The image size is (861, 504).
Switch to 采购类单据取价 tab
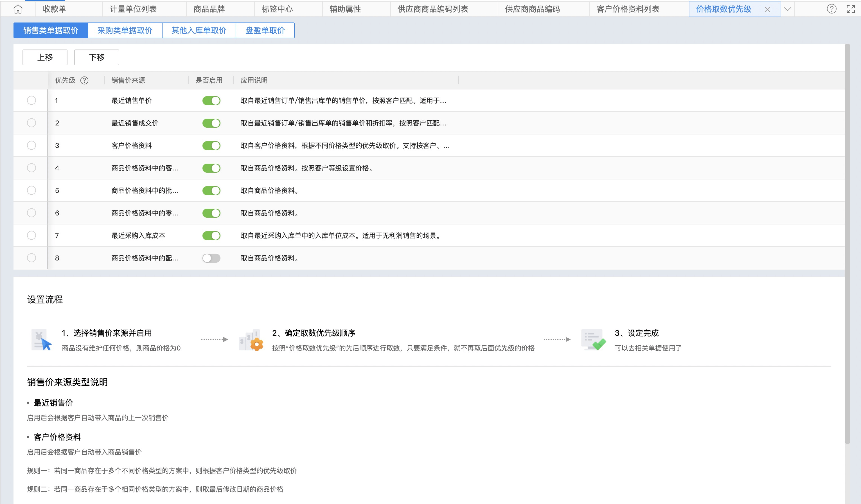coord(125,30)
